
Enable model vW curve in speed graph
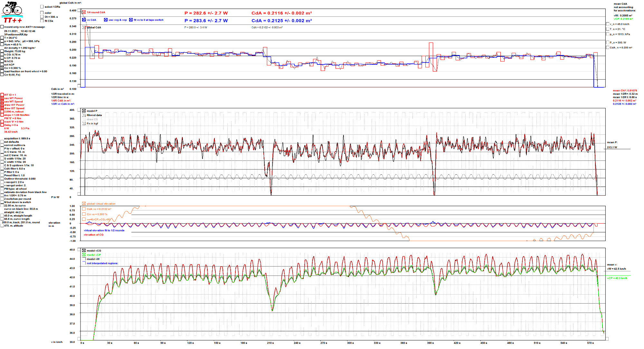click(84, 259)
